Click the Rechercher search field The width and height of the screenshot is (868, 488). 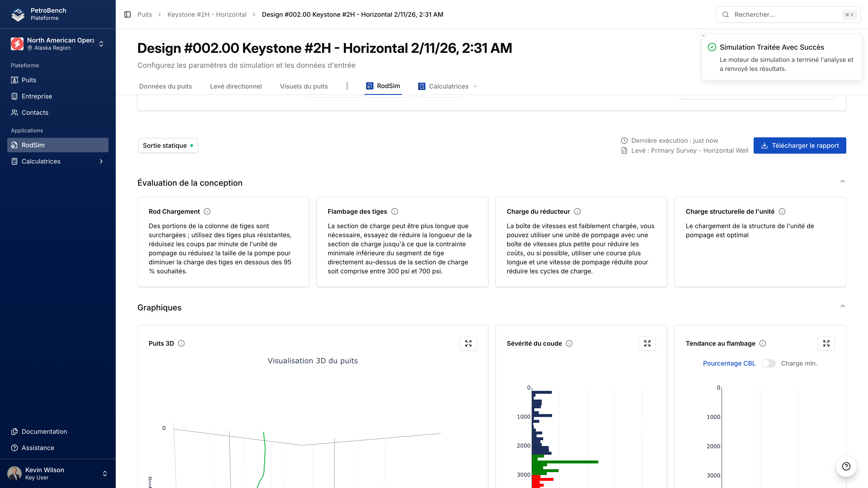pyautogui.click(x=785, y=14)
